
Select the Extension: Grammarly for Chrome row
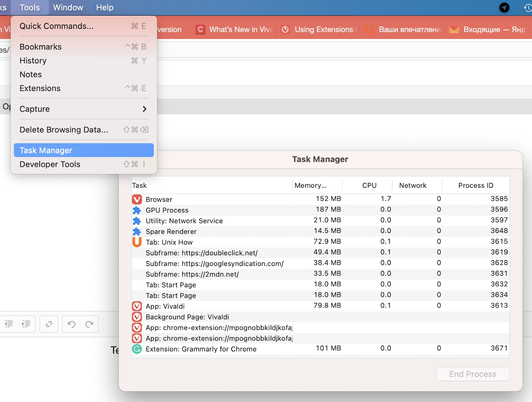point(321,349)
